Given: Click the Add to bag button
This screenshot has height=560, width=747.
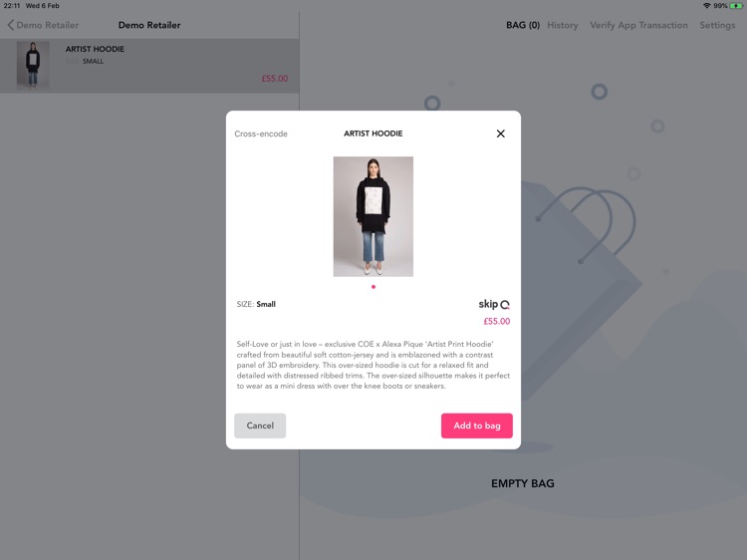Looking at the screenshot, I should pyautogui.click(x=476, y=425).
